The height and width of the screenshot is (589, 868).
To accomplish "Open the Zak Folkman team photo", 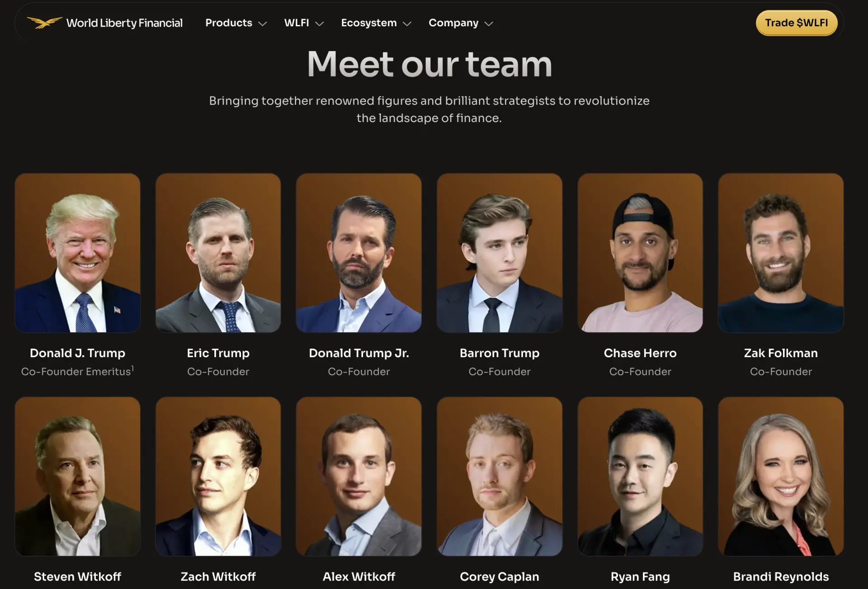I will click(781, 253).
